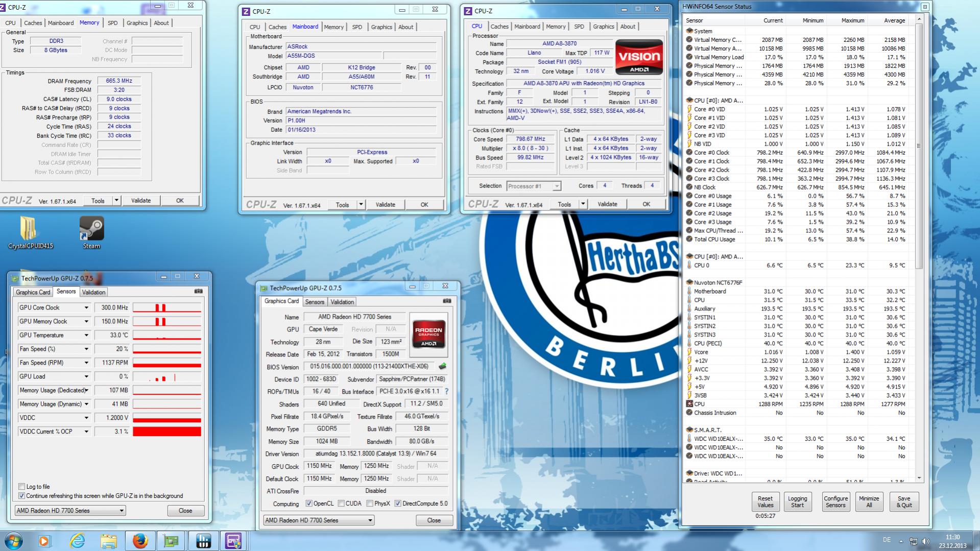980x551 pixels.
Task: Click the taskbar clock showing 11:30
Action: coord(952,541)
